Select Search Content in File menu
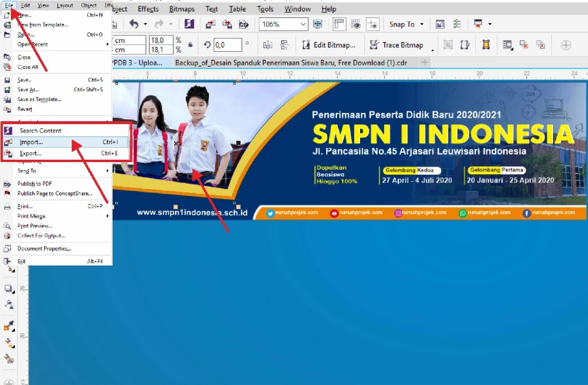Viewport: 588px width, 385px height. tap(65, 130)
